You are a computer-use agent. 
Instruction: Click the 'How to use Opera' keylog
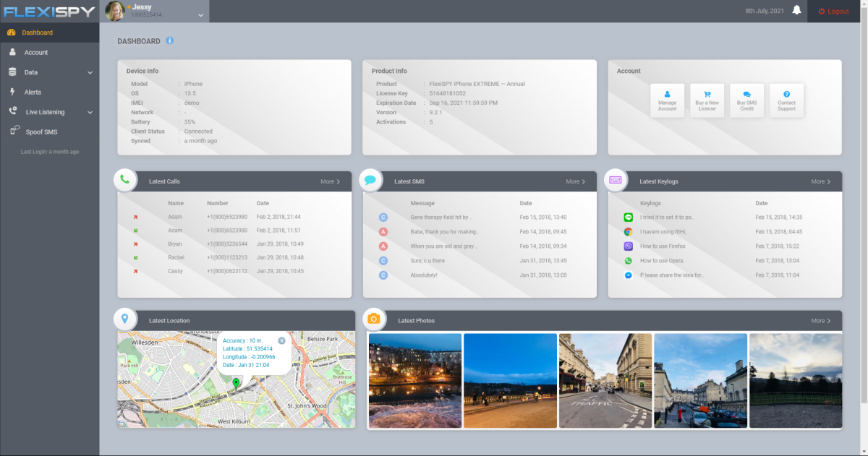pos(661,261)
